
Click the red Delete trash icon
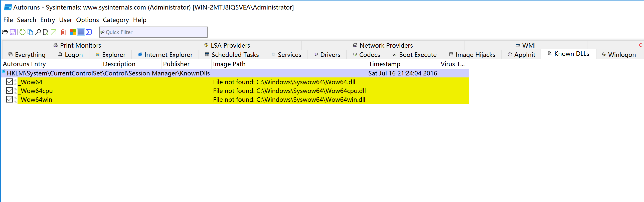coord(63,32)
